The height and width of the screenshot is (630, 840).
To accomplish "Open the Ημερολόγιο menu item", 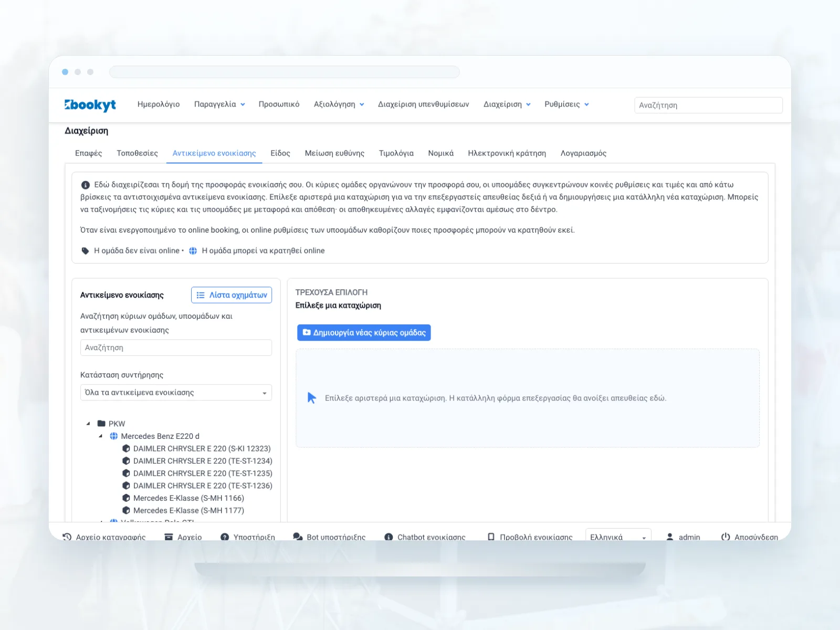I will [159, 104].
